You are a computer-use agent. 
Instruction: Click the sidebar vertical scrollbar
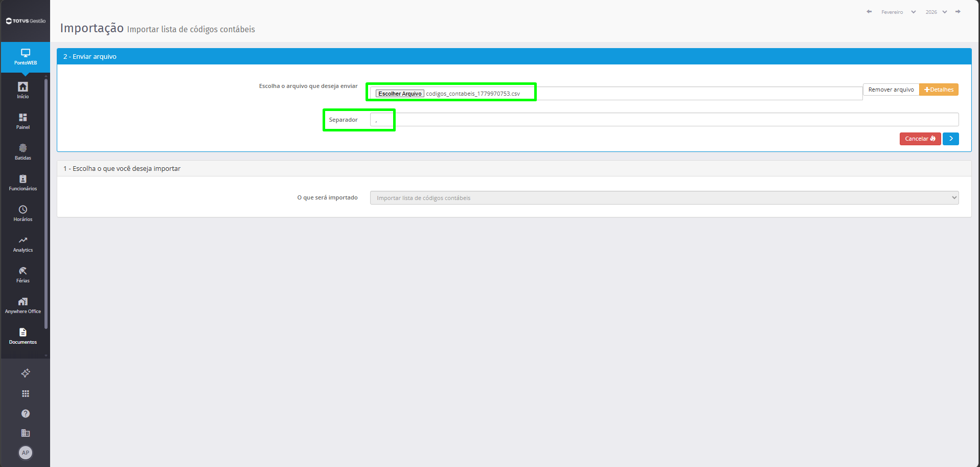click(x=46, y=204)
